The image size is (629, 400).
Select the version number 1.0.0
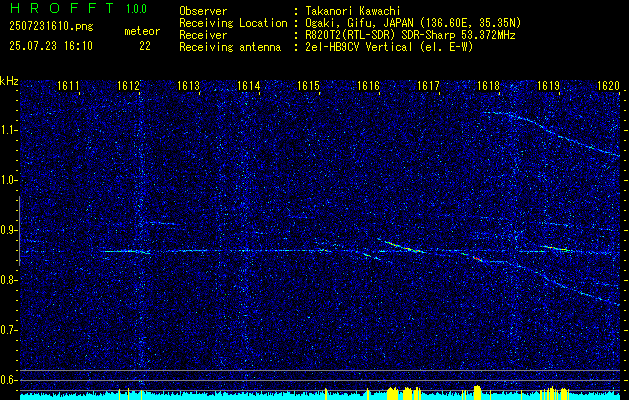(x=136, y=9)
